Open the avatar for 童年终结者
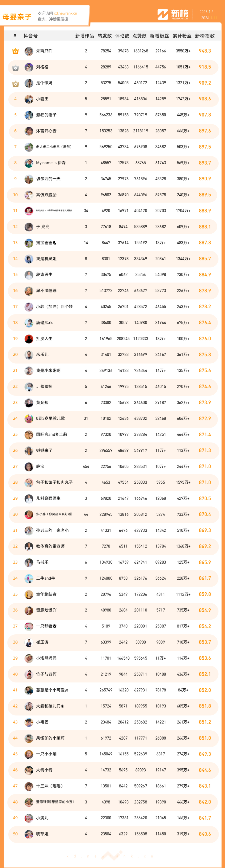225x868 pixels. 29,594
